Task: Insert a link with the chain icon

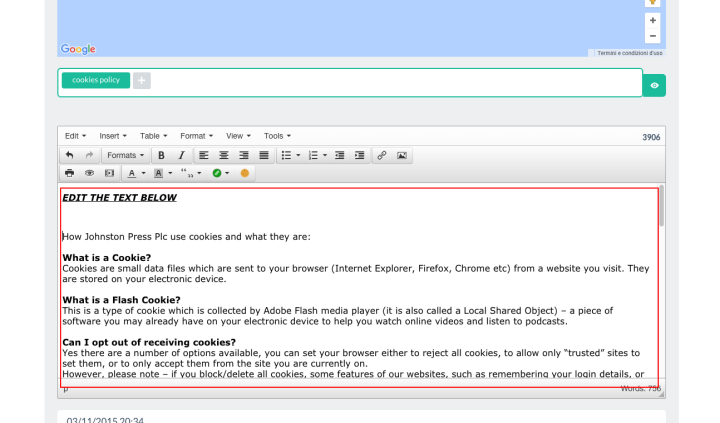Action: coord(381,156)
